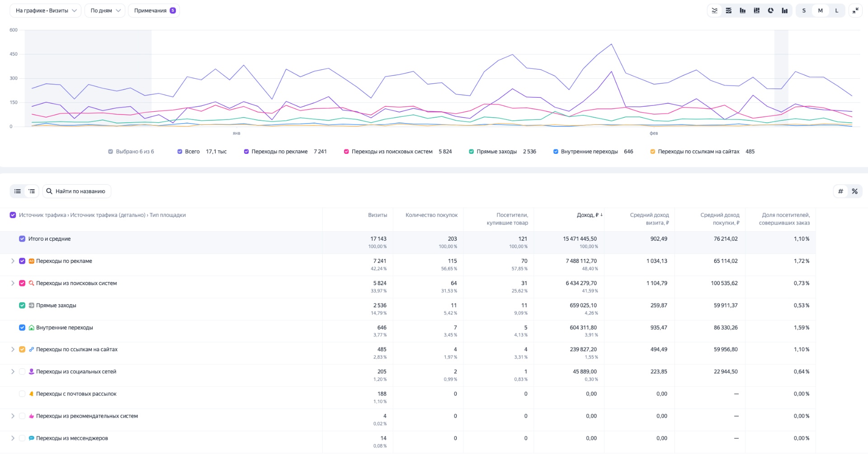Select the bar chart visualization
This screenshot has height=458, width=868.
click(742, 10)
